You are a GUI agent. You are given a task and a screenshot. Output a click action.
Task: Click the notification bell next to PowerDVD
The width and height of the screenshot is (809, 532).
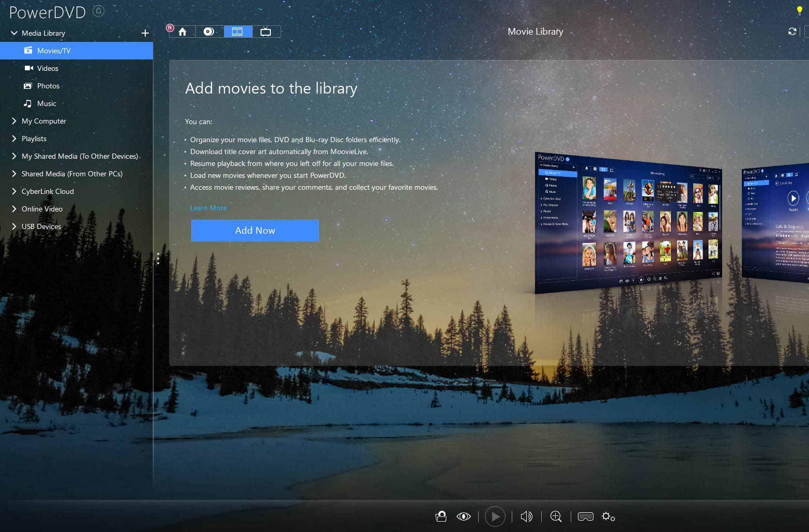pyautogui.click(x=98, y=11)
